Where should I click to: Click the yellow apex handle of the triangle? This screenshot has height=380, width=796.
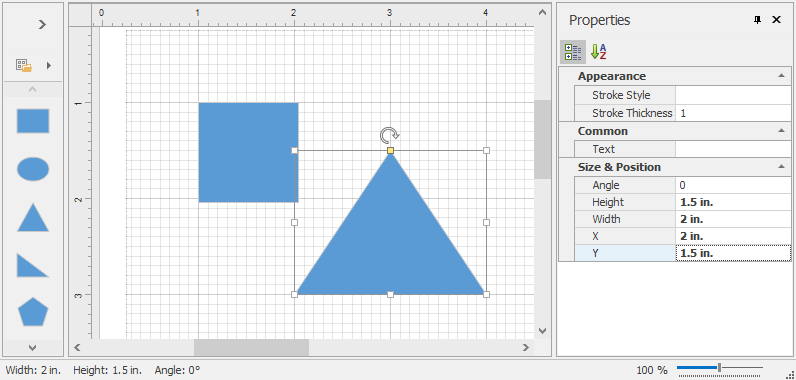(x=390, y=150)
